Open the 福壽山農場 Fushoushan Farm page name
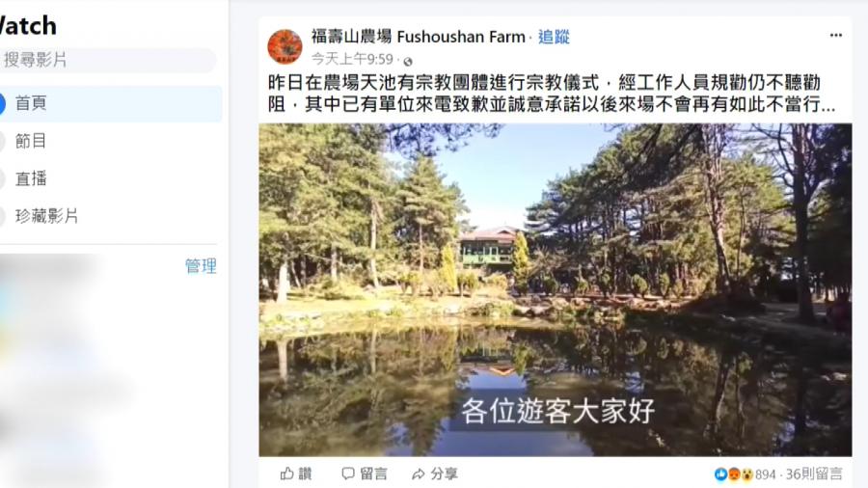The width and height of the screenshot is (868, 488). pyautogui.click(x=418, y=37)
